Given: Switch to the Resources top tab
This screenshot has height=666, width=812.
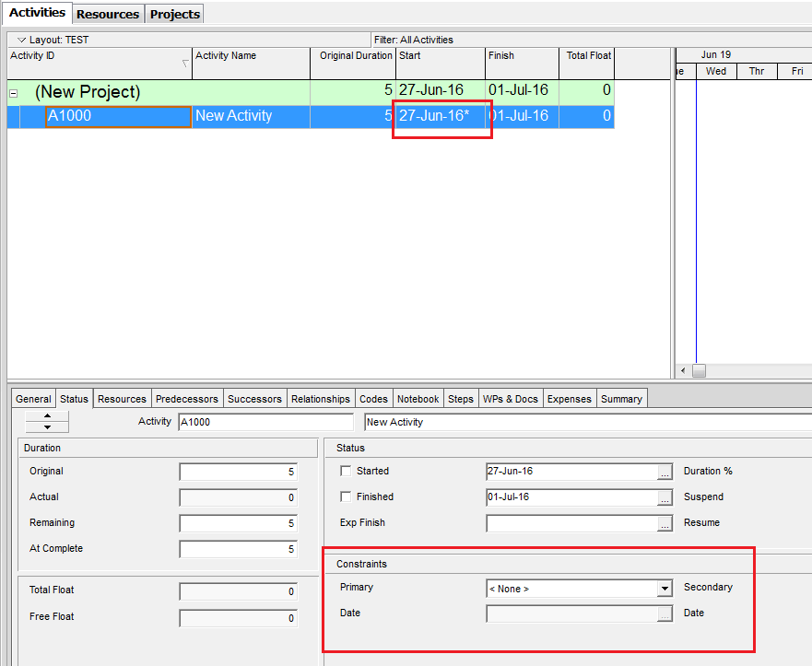Looking at the screenshot, I should 108,15.
